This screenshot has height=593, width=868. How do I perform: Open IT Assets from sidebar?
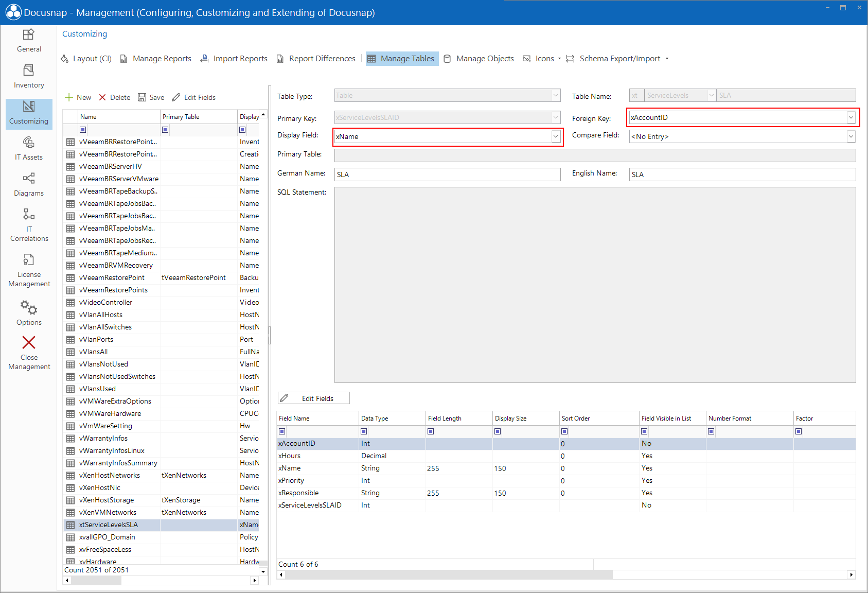(x=29, y=149)
